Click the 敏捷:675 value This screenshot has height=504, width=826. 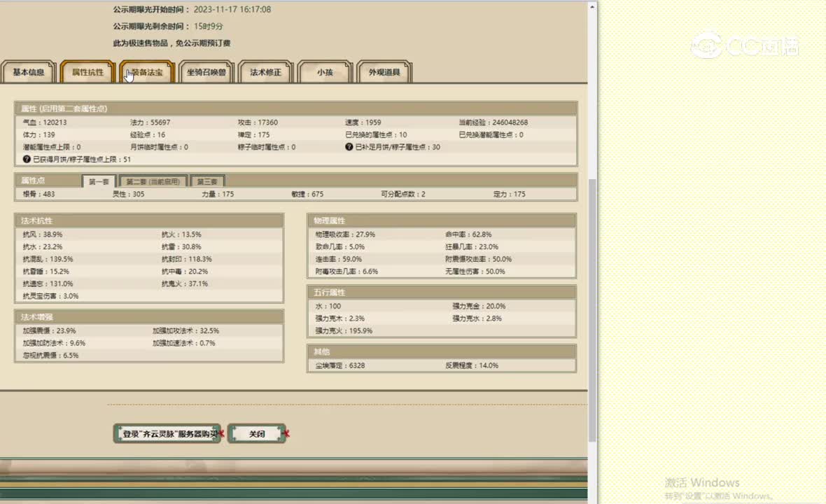click(x=307, y=195)
